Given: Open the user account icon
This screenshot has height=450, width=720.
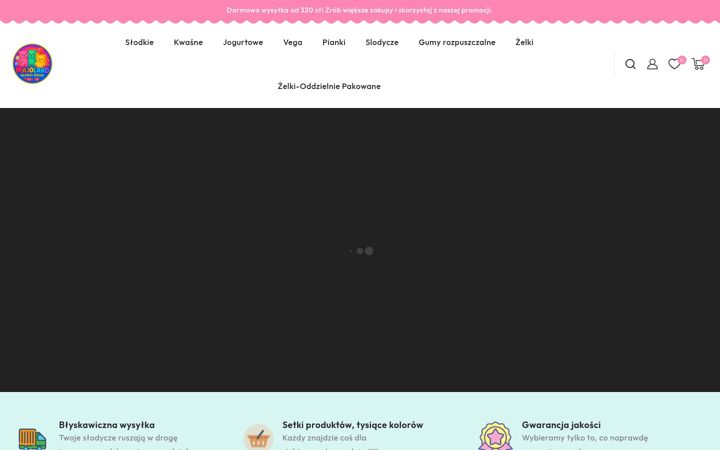Looking at the screenshot, I should pyautogui.click(x=652, y=64).
